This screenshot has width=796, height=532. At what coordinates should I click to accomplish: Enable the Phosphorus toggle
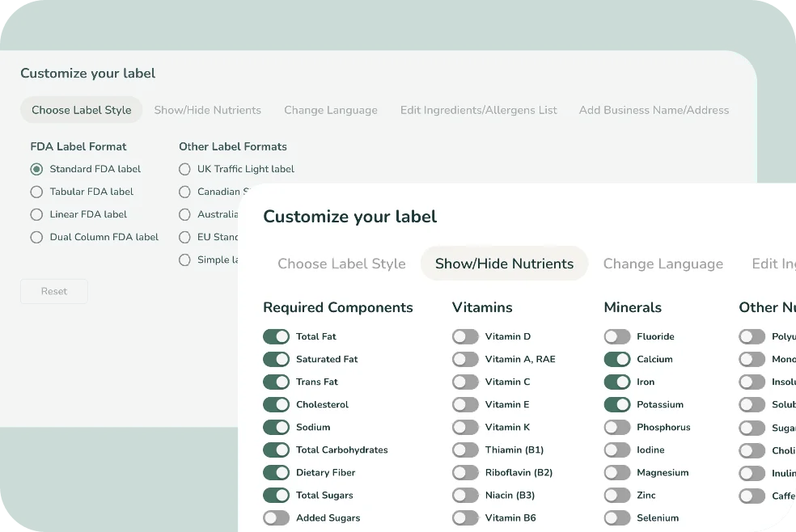[x=617, y=427]
